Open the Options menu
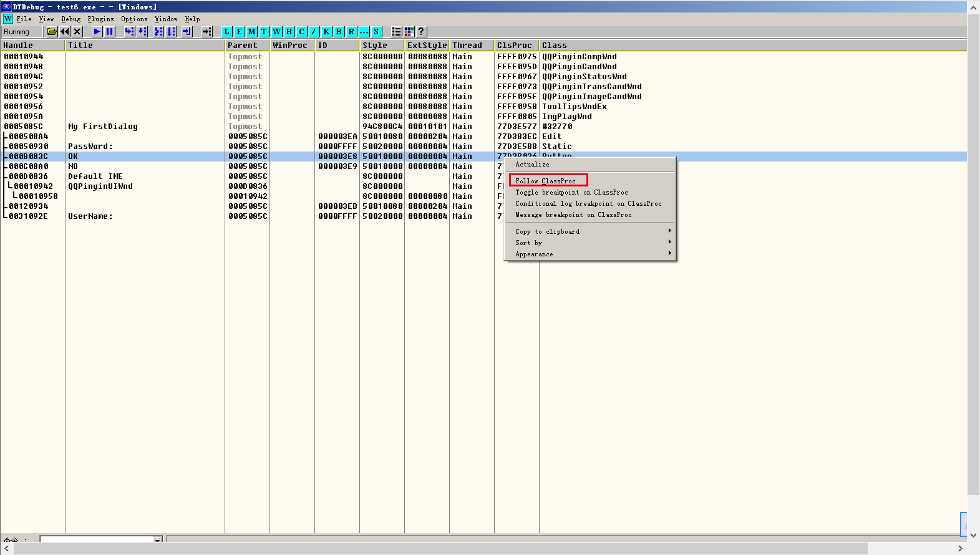 tap(134, 19)
